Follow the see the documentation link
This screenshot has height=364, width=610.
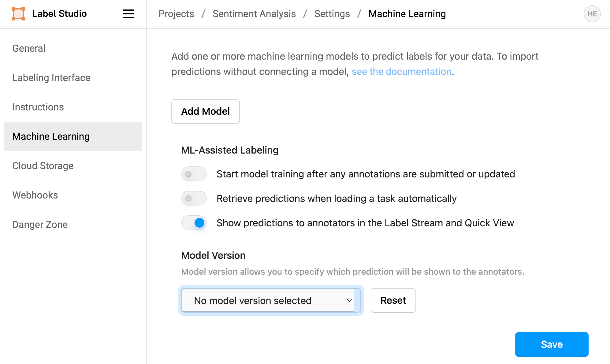pos(401,72)
